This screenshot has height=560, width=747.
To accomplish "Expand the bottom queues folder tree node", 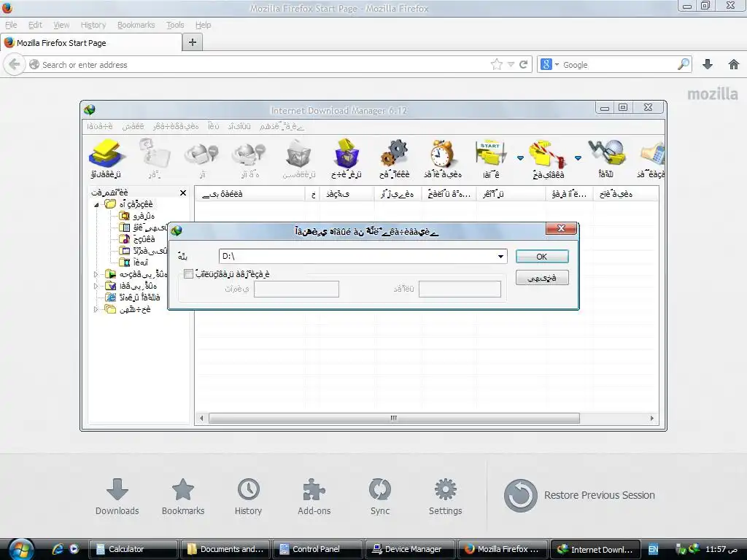I will pyautogui.click(x=96, y=309).
